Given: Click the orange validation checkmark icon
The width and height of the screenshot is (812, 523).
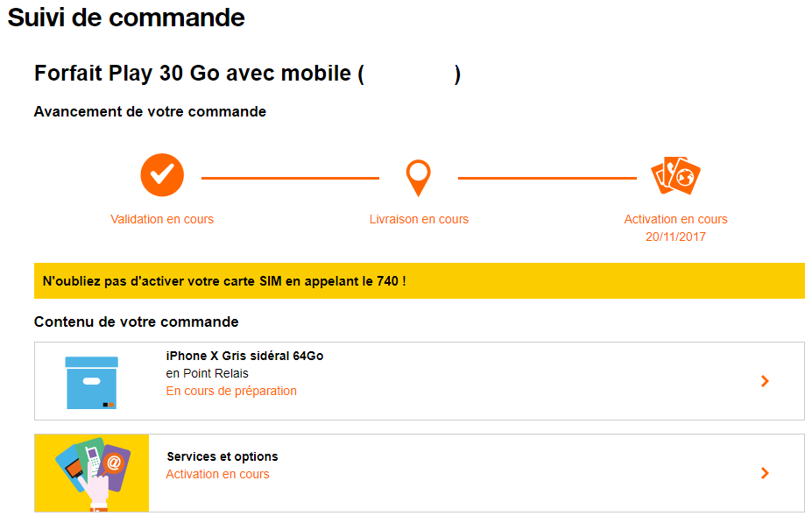Looking at the screenshot, I should pos(162,175).
